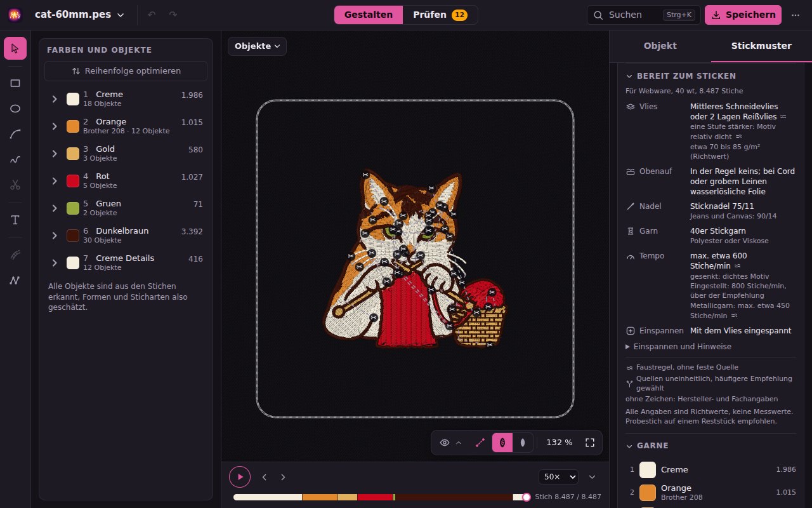
Task: Step to the next stitch
Action: point(283,477)
